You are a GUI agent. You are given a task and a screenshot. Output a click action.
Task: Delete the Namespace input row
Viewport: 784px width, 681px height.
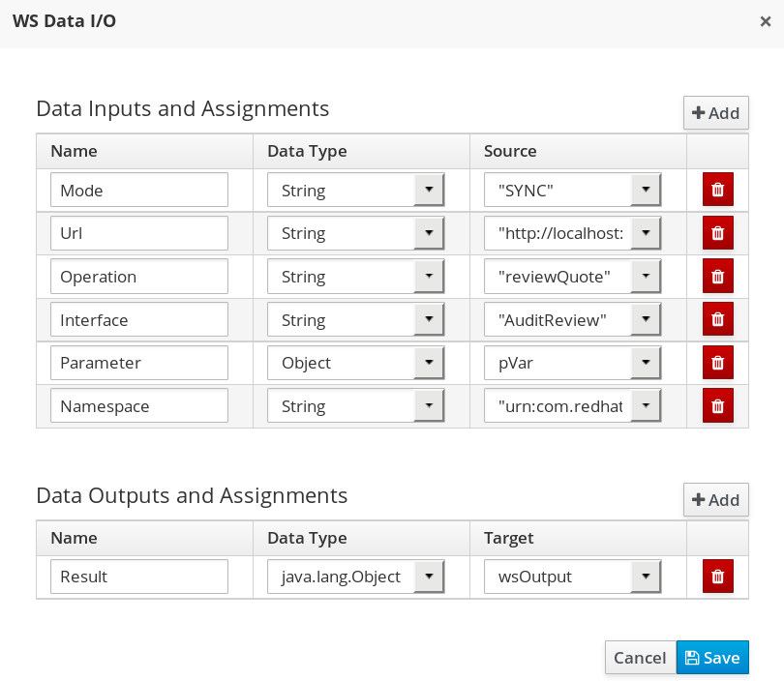(x=717, y=405)
